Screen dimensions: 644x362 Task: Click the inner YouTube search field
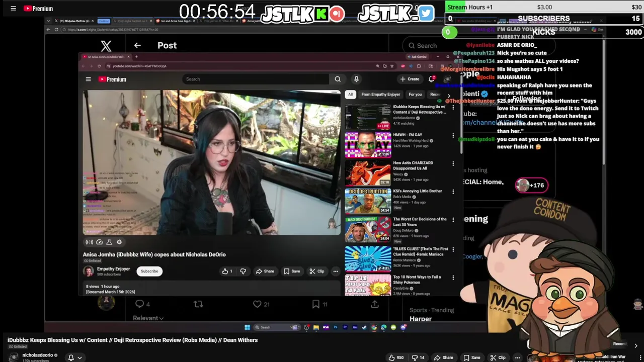[257, 79]
